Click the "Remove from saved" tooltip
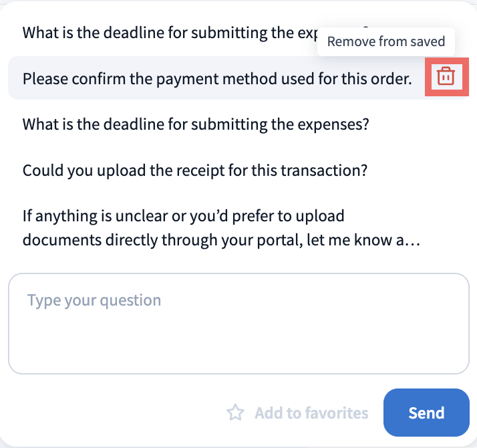Screen dimensions: 477x448 [386, 41]
